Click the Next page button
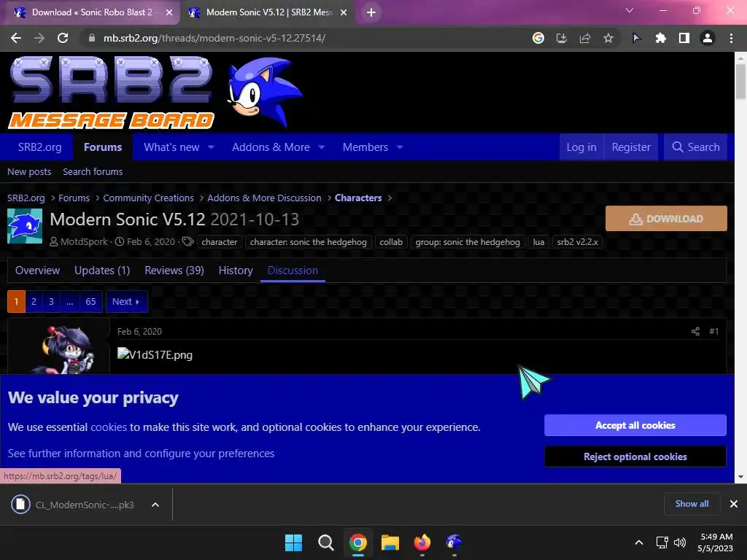 [x=126, y=301]
